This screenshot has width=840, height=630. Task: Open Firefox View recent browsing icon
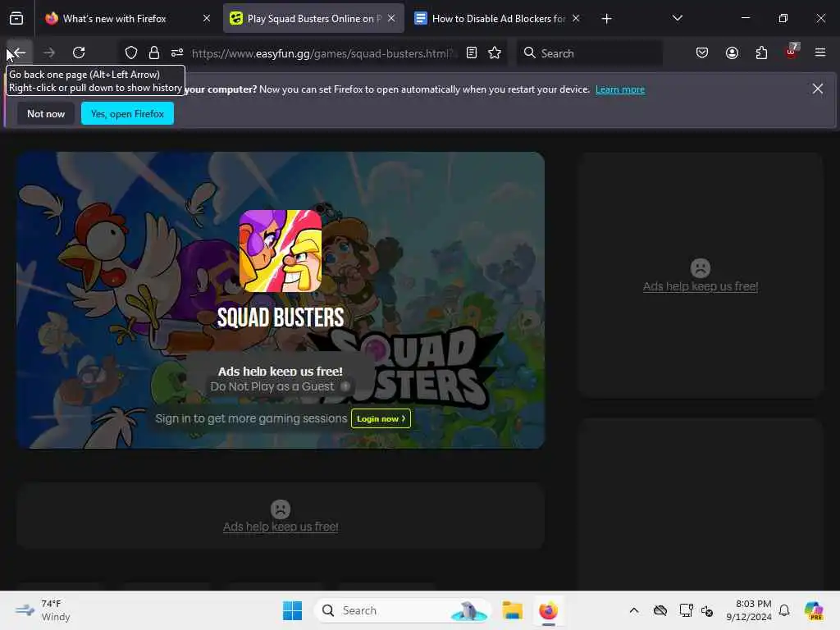pyautogui.click(x=16, y=19)
